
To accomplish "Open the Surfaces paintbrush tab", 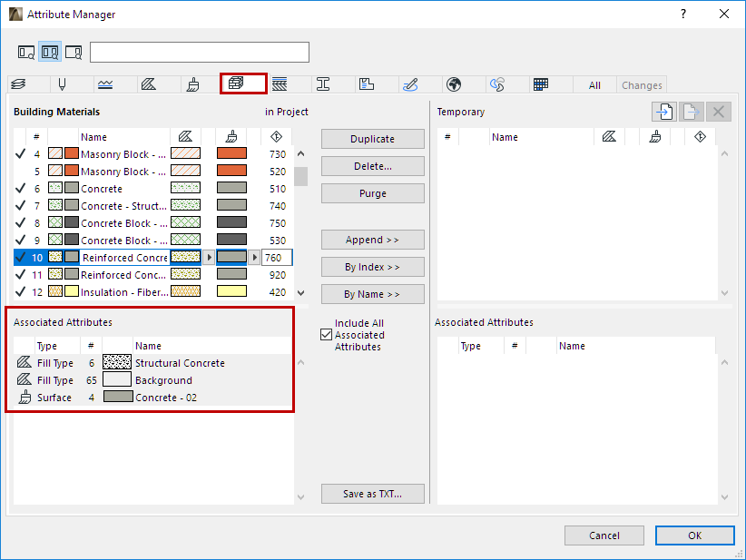I will click(192, 84).
